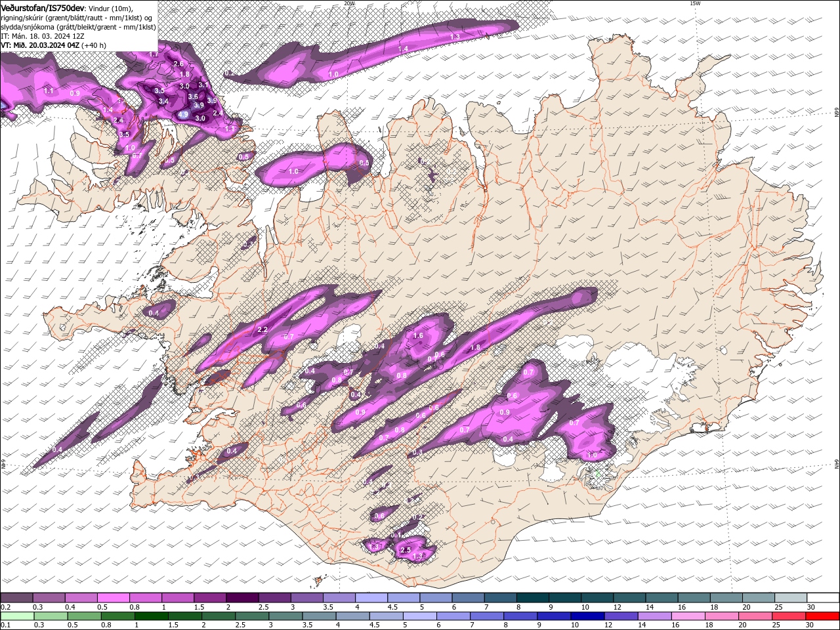
Task: Pick the deep blue lower legend swatch labeled 10
Action: (587, 616)
